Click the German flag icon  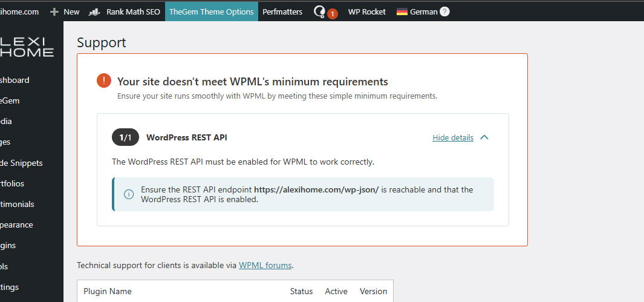click(x=402, y=11)
